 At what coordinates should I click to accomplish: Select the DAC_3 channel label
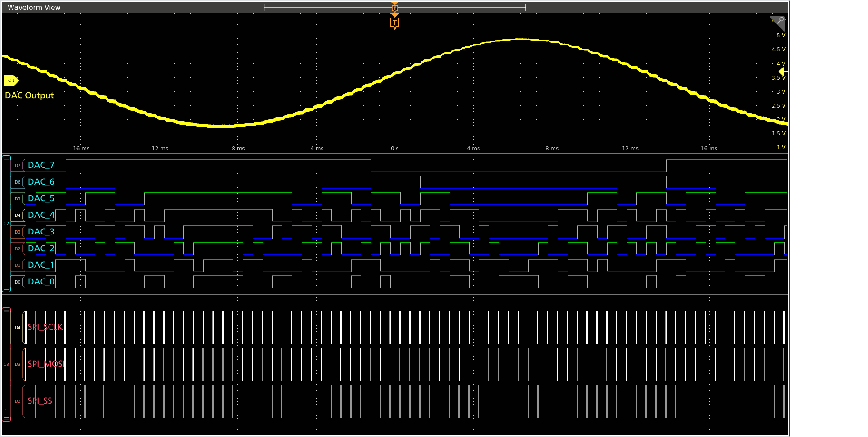click(40, 231)
